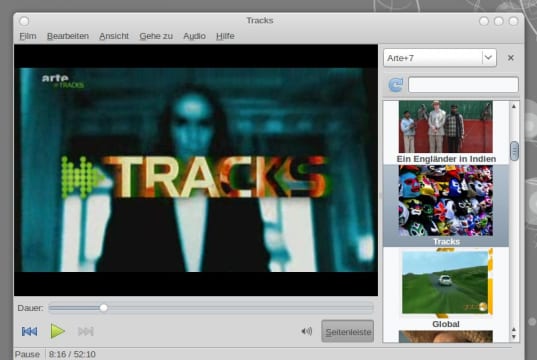Viewport: 537px width, 360px height.
Task: Click the Ein Engländer in Indien title
Action: [446, 159]
